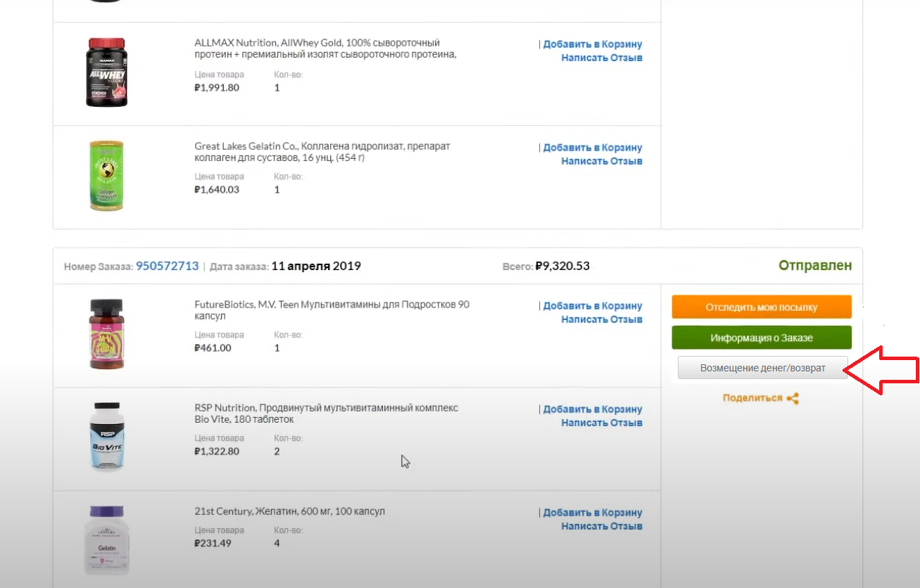Click the Отправлен order status
Image resolution: width=920 pixels, height=588 pixels.
click(815, 266)
